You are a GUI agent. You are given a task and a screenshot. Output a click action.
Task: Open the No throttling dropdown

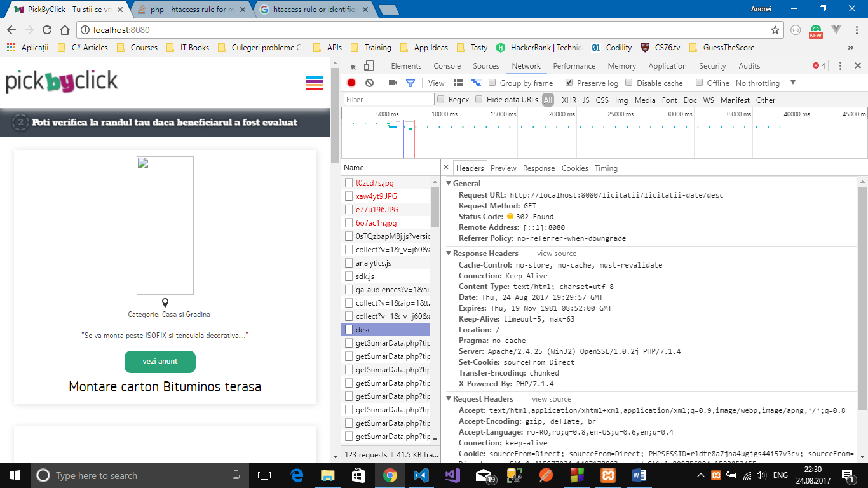(x=765, y=83)
